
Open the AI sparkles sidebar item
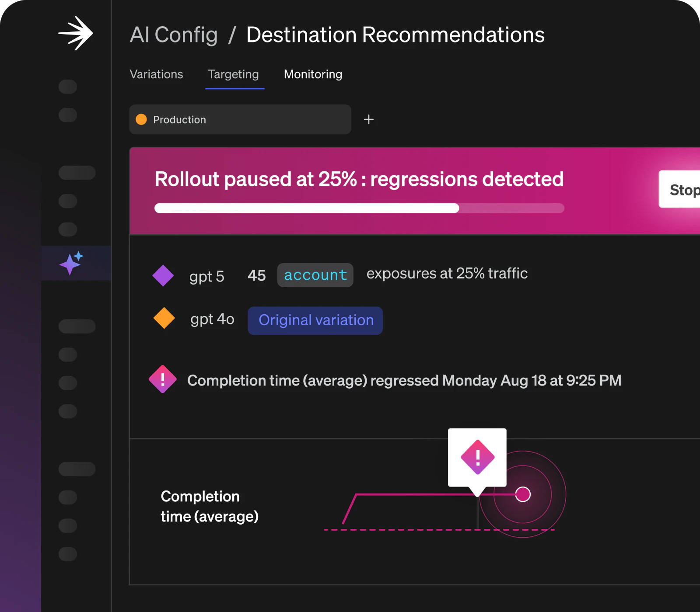point(71,263)
